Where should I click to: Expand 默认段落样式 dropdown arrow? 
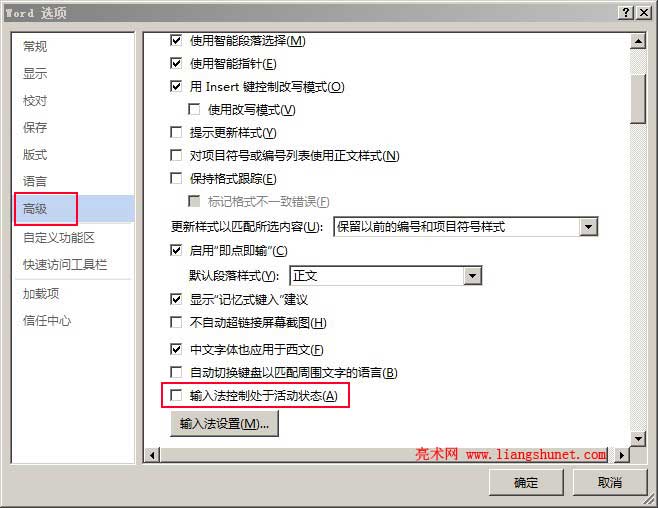(x=473, y=276)
